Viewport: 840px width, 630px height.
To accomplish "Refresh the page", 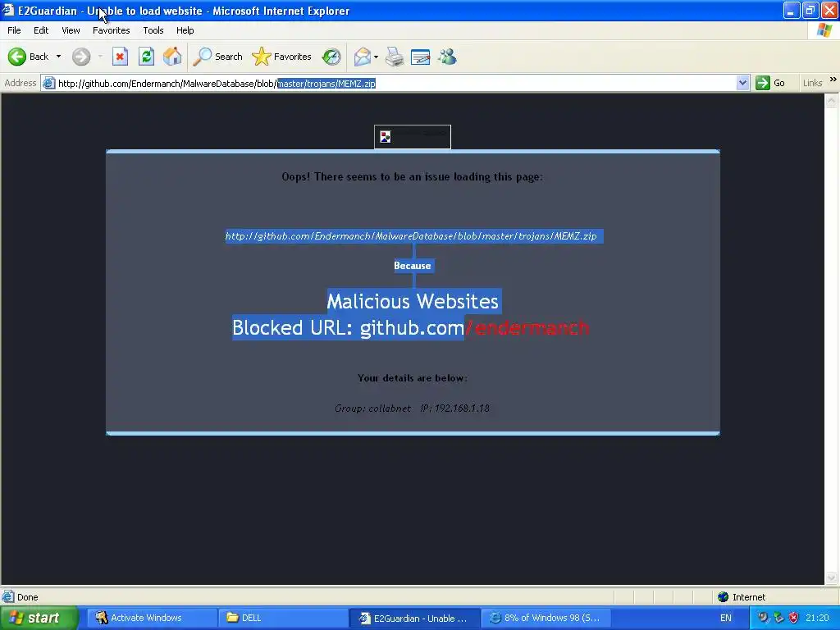I will pyautogui.click(x=146, y=57).
